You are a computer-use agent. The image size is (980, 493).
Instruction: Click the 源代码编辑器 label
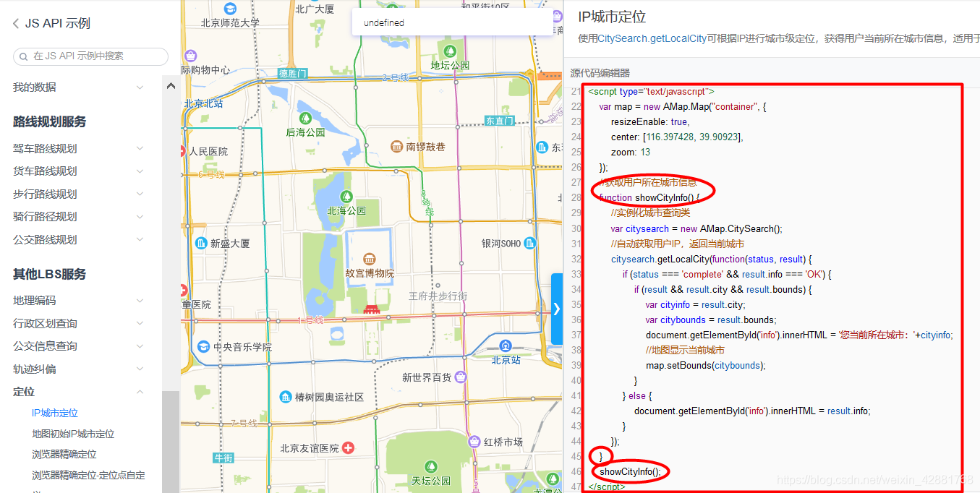600,73
